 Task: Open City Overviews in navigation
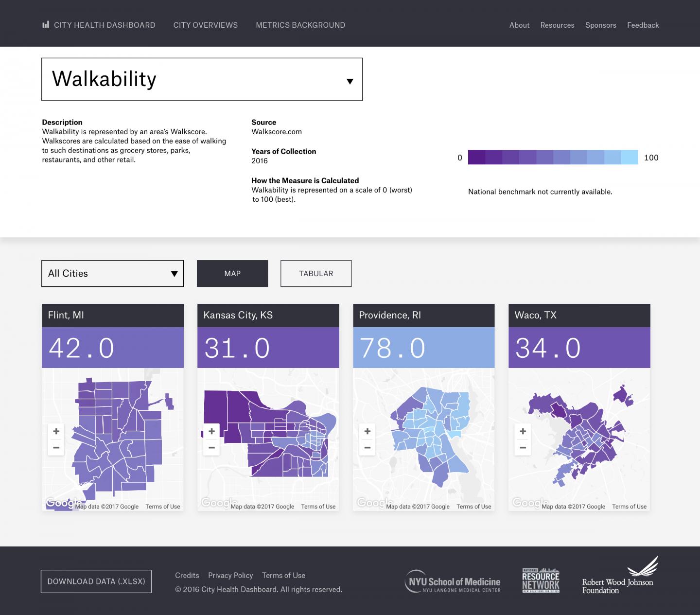pos(206,25)
